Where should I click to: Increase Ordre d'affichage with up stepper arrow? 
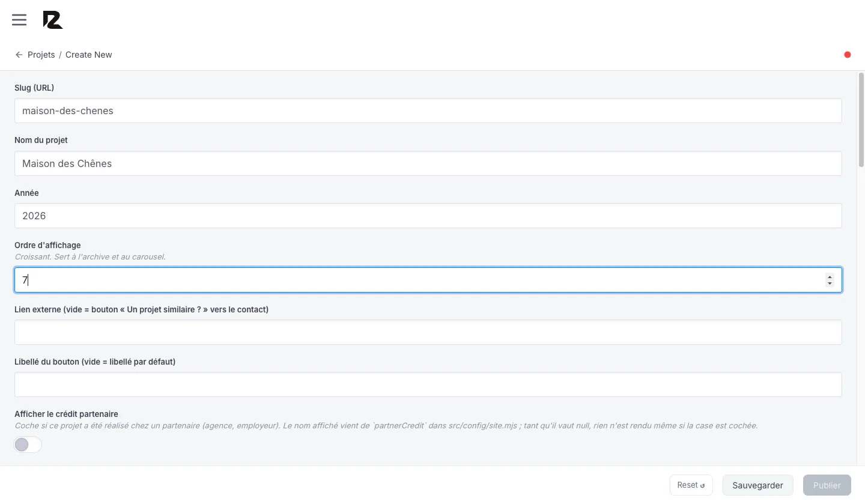tap(830, 277)
